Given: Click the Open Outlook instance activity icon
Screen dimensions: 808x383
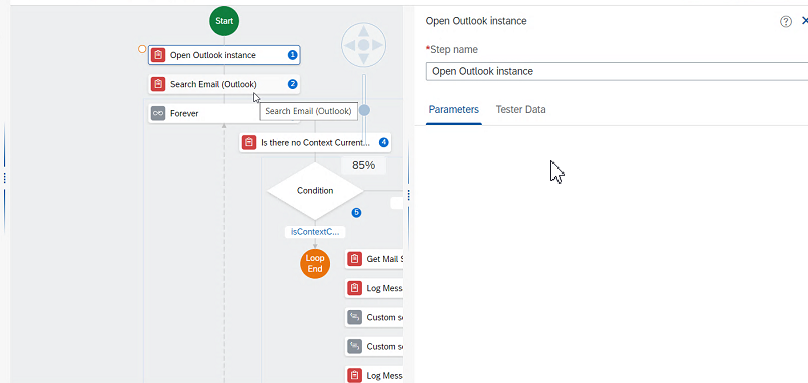Looking at the screenshot, I should [x=158, y=55].
